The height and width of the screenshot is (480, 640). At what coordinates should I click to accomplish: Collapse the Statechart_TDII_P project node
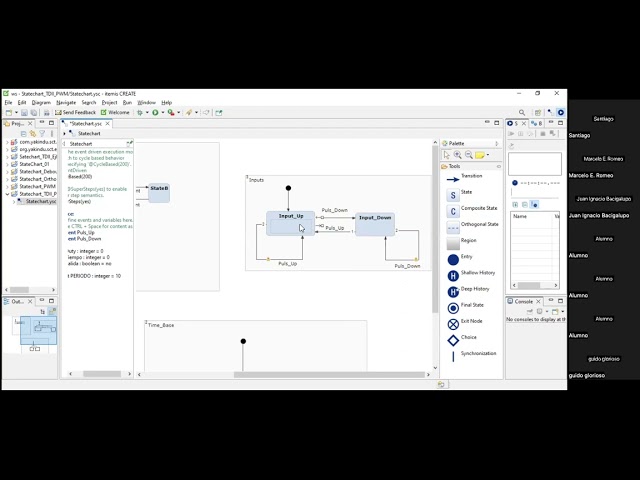pos(7,194)
